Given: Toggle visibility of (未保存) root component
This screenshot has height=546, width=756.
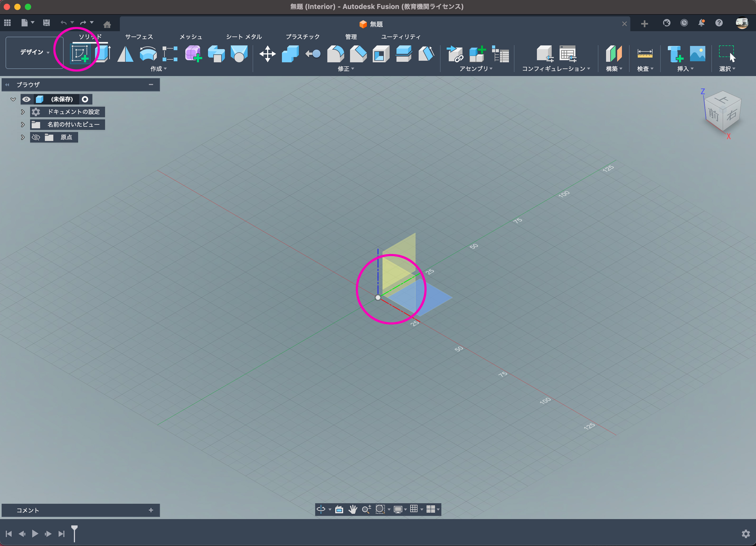Looking at the screenshot, I should pyautogui.click(x=26, y=99).
